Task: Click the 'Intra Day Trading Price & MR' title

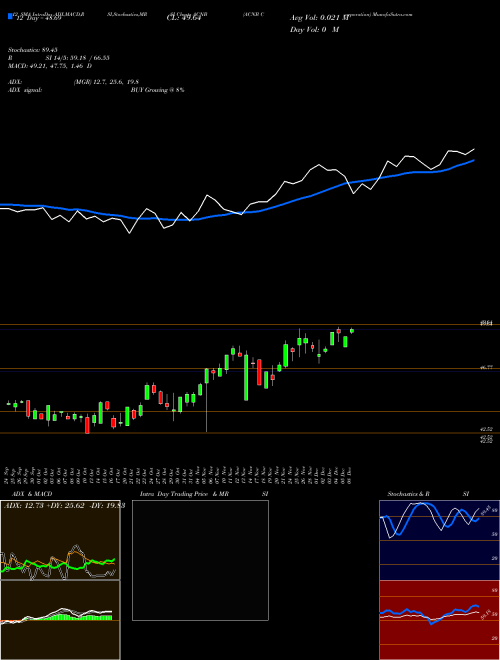Action: click(x=184, y=494)
